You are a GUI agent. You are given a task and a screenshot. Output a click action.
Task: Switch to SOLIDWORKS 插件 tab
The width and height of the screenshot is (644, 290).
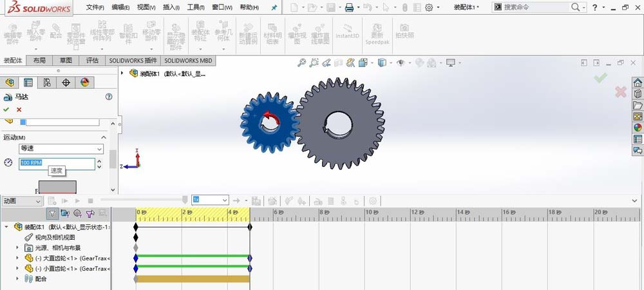click(133, 61)
